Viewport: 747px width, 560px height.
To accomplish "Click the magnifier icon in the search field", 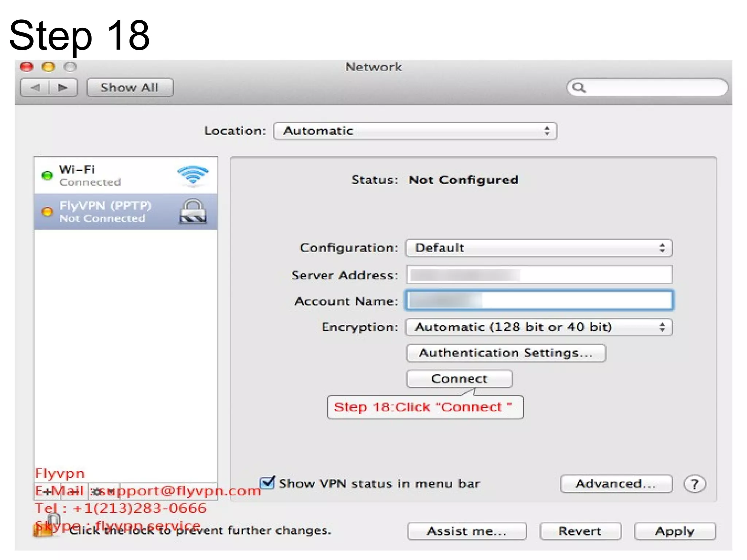I will pos(579,88).
